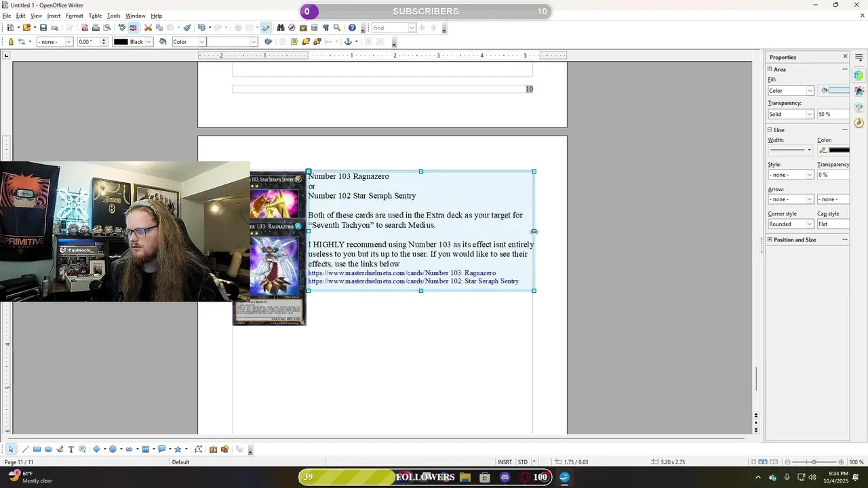
Task: Run the Spelling and Grammar check
Action: pos(122,28)
